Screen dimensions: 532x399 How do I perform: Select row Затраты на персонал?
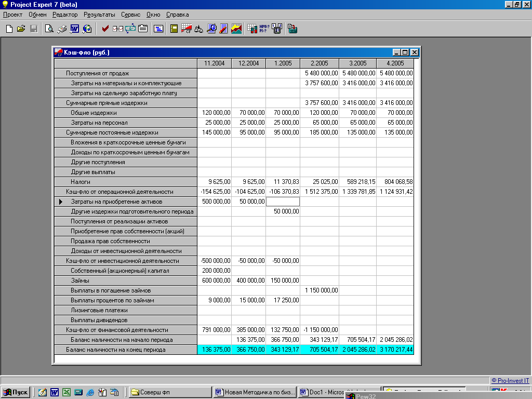[x=126, y=123]
